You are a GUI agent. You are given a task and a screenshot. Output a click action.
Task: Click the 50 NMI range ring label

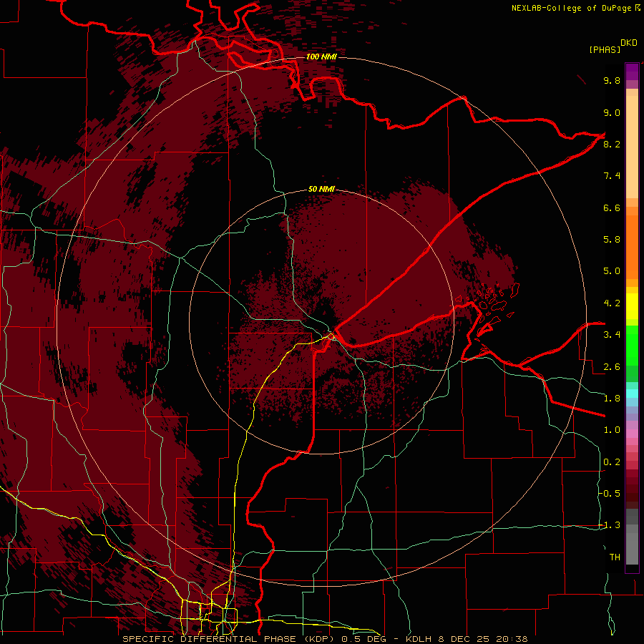[x=321, y=190]
